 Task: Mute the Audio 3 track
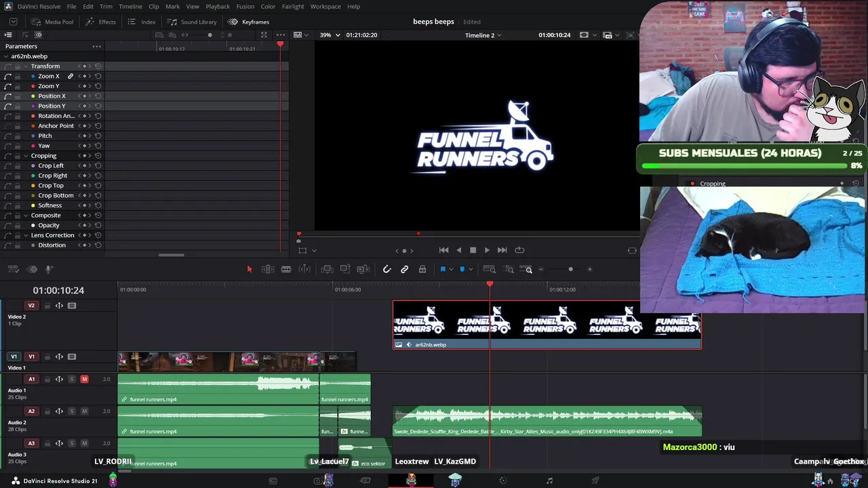[84, 443]
